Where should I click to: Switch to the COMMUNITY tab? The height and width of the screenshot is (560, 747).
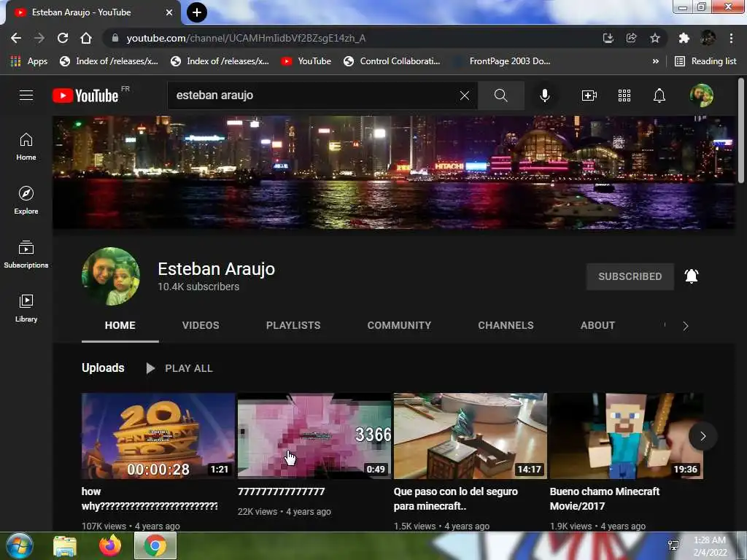[399, 325]
